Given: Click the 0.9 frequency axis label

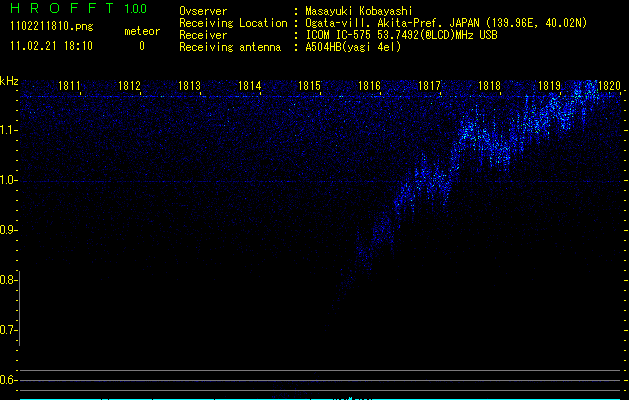Looking at the screenshot, I should pos(8,230).
